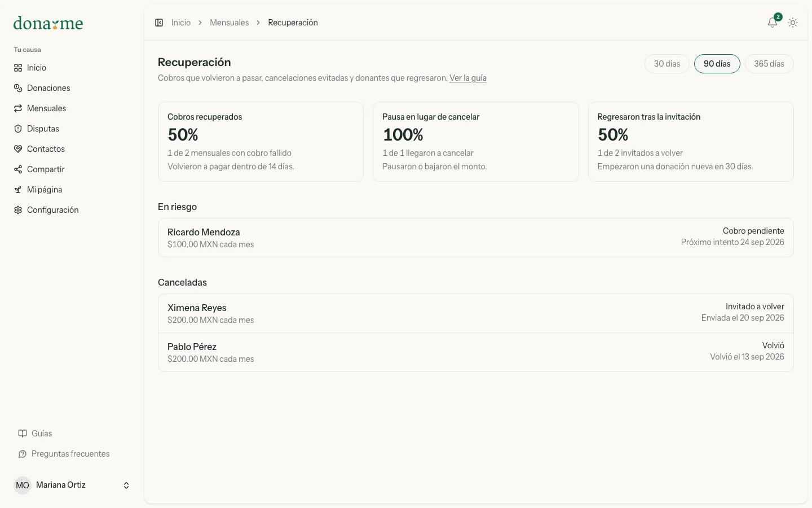Click the Guías book icon
The height and width of the screenshot is (508, 812).
click(x=23, y=433)
